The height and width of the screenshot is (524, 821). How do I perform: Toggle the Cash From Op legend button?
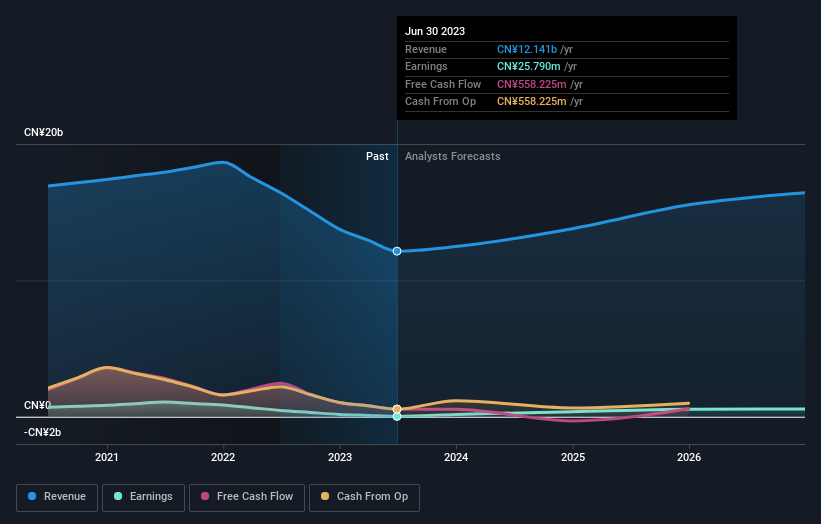[364, 497]
